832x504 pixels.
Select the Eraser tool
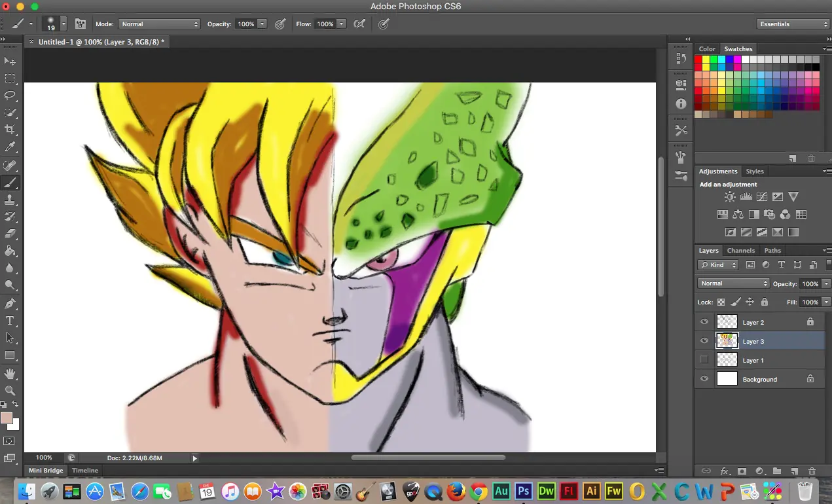tap(10, 233)
